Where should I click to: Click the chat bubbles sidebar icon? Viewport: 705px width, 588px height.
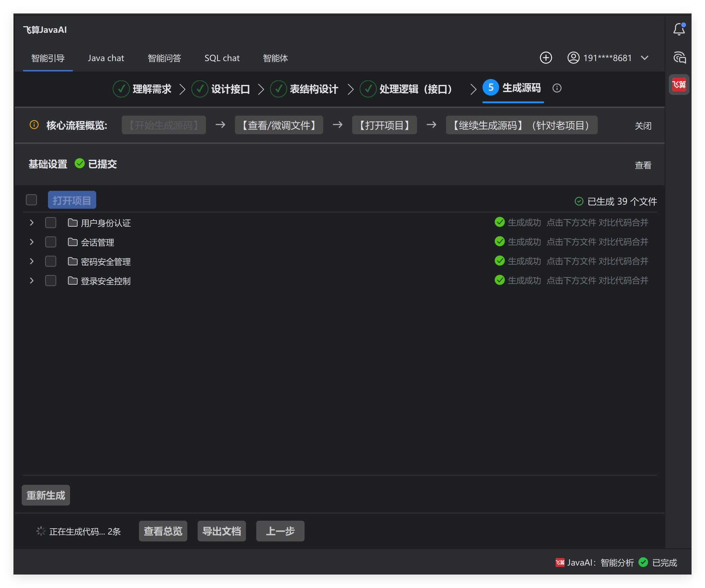coord(679,58)
